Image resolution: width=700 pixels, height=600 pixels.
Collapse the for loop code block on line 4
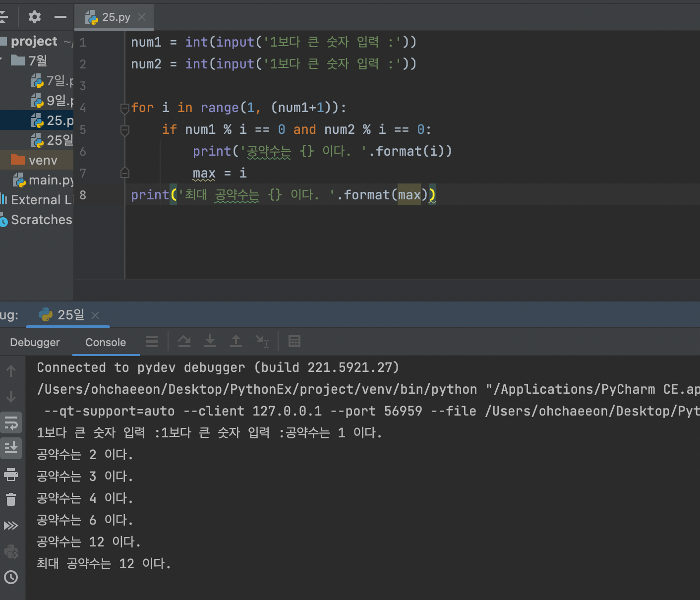[x=125, y=108]
